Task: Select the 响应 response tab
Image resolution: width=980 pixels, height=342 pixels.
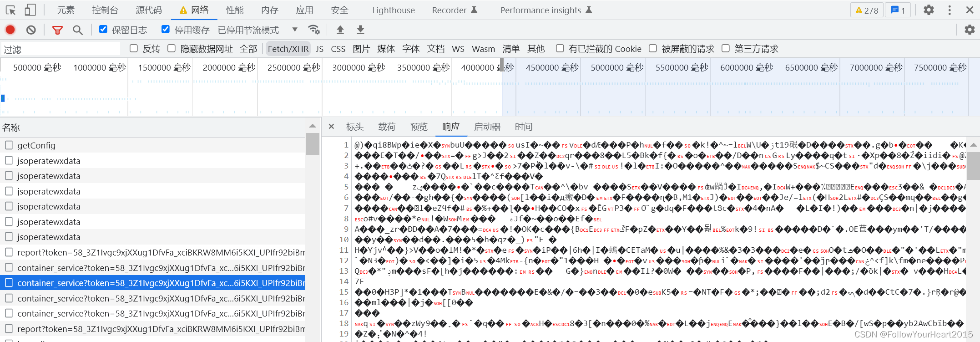Action: (451, 127)
